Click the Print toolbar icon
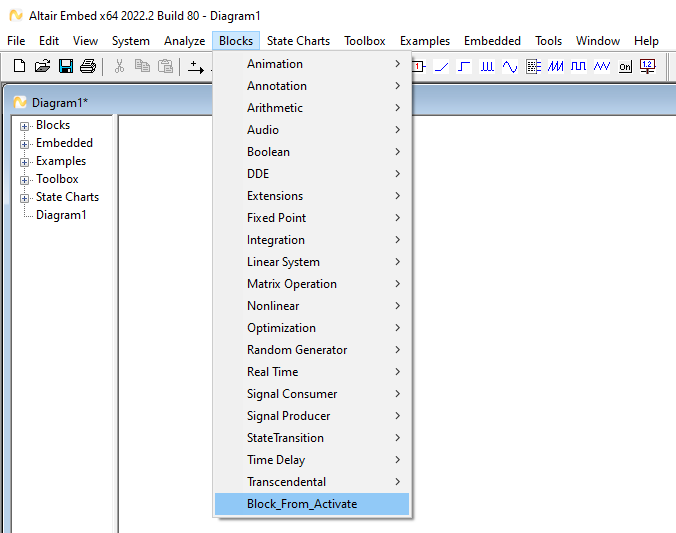Image resolution: width=676 pixels, height=533 pixels. (88, 66)
